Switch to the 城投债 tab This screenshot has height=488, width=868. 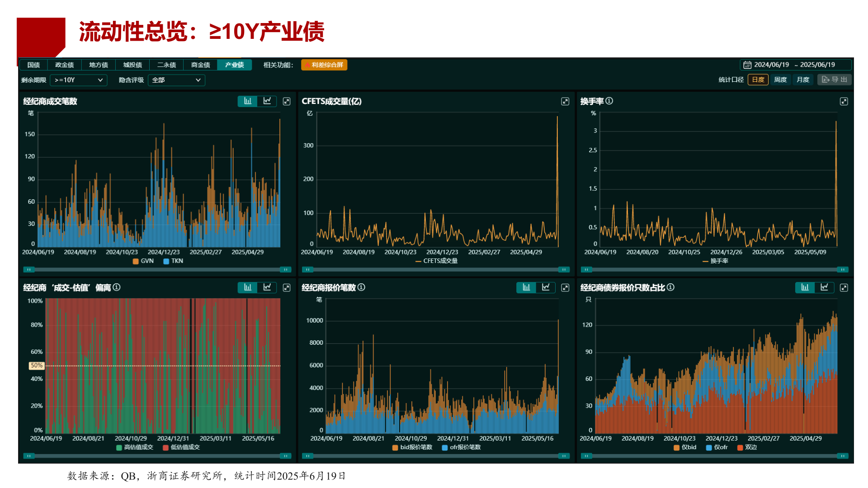pyautogui.click(x=132, y=65)
